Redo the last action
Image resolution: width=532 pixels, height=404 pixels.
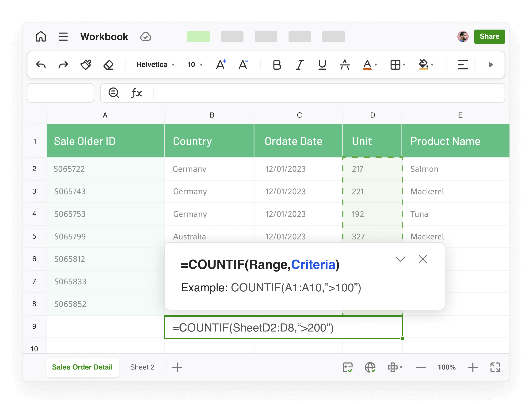63,65
